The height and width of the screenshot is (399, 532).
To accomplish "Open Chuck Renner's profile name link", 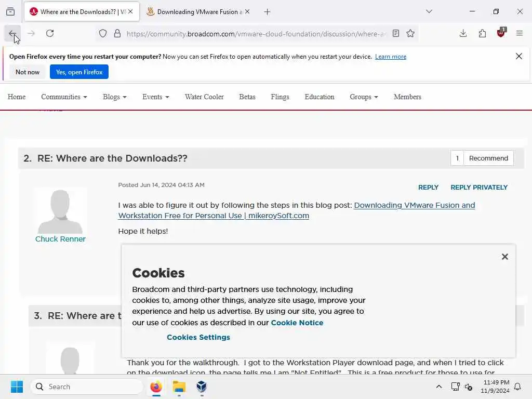I will tap(60, 239).
